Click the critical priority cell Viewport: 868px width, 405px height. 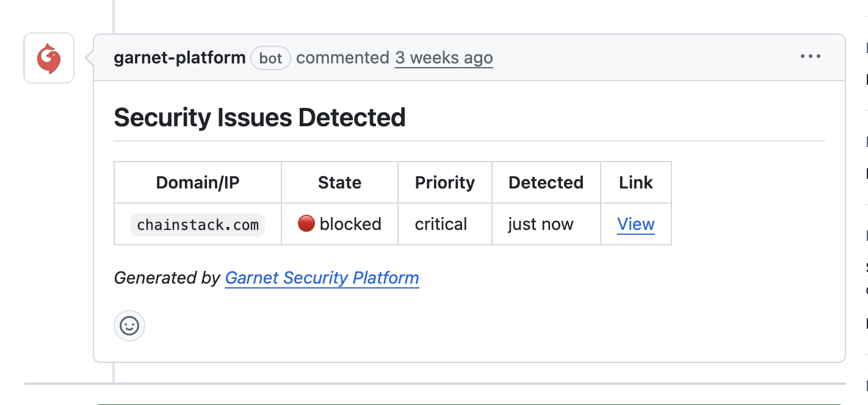tap(441, 224)
